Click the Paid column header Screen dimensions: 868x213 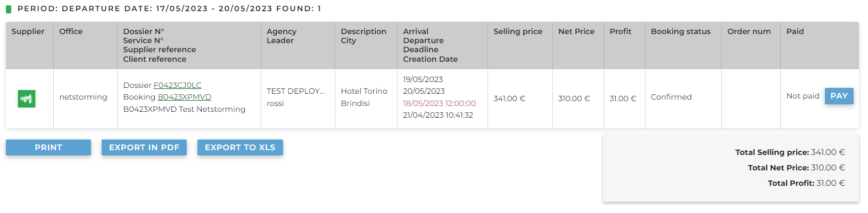tap(795, 31)
